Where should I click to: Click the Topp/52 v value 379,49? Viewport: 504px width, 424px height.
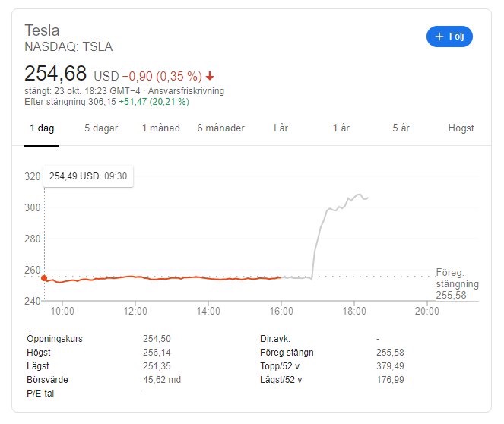pyautogui.click(x=390, y=365)
